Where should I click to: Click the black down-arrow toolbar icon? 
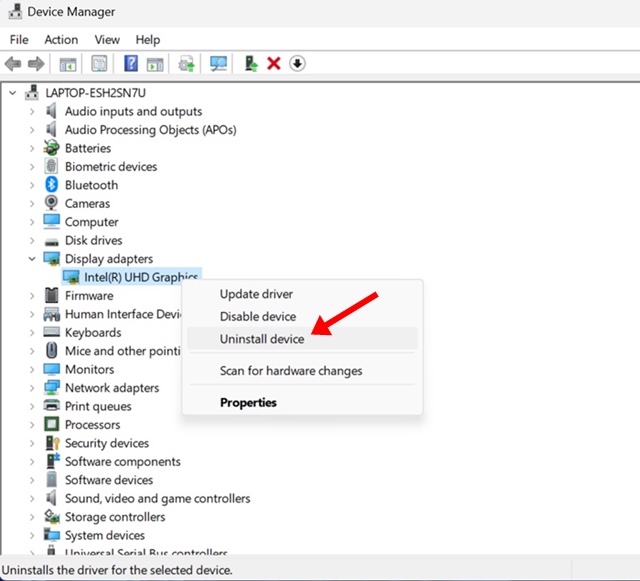(297, 64)
